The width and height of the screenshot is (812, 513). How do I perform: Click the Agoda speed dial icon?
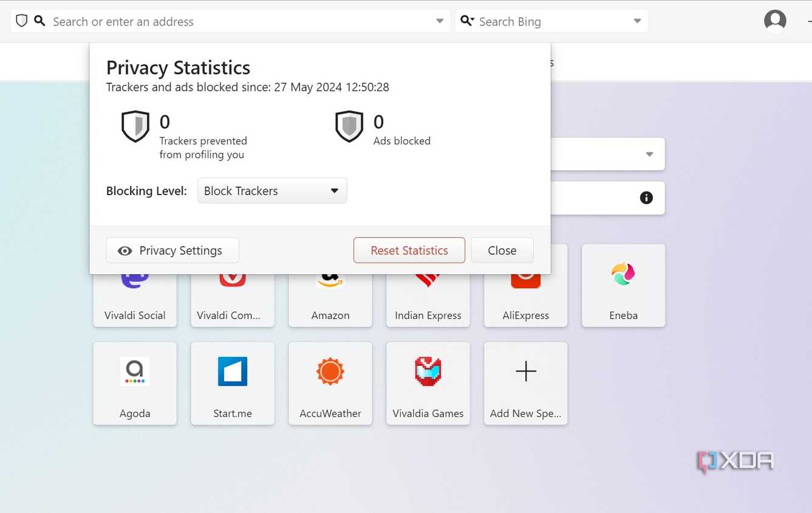(135, 371)
